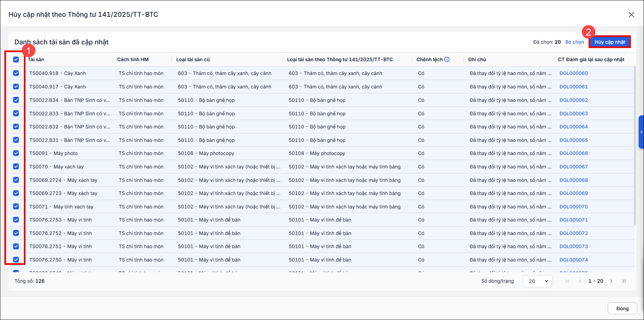Go to the next page arrow
The height and width of the screenshot is (320, 644).
tap(611, 281)
